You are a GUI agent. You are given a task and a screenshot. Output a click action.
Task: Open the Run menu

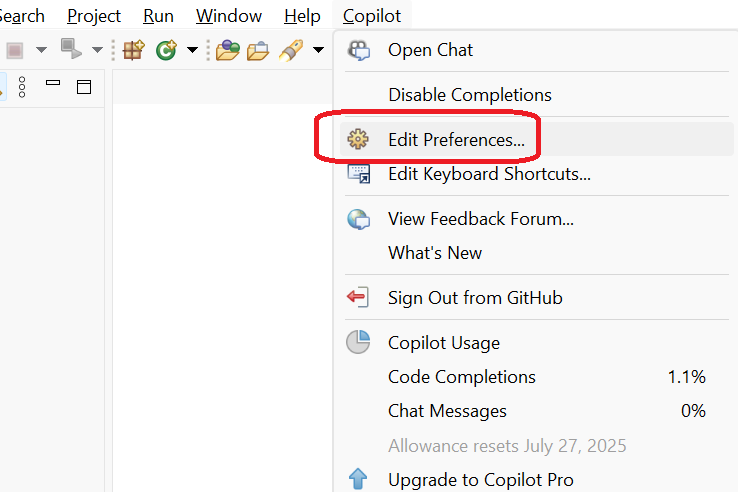tap(158, 16)
